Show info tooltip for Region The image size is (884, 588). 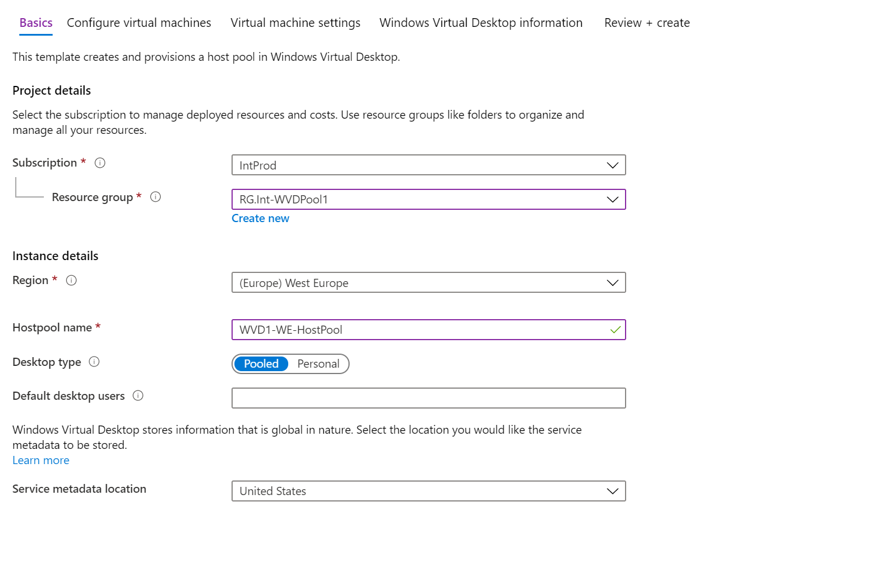tap(71, 281)
